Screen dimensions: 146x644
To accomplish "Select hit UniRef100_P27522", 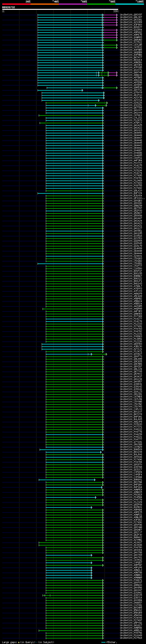I will pos(131,42).
